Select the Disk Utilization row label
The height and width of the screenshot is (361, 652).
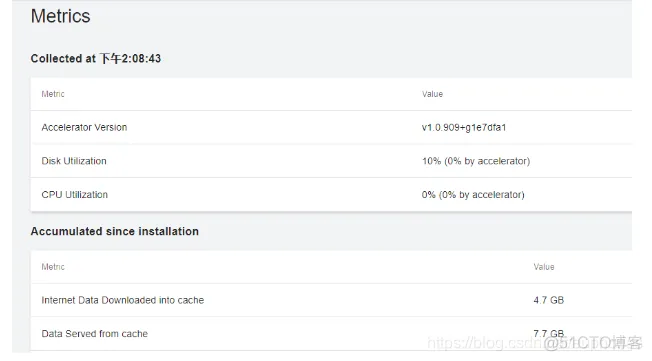click(x=74, y=161)
